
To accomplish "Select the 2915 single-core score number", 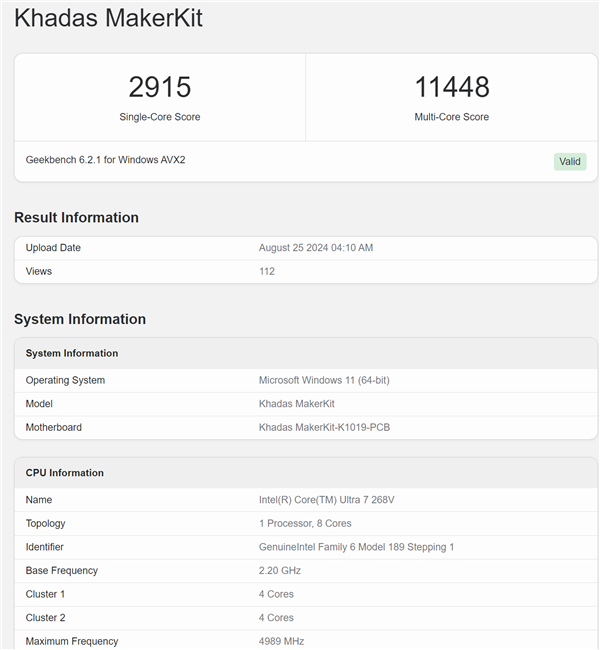I will pyautogui.click(x=160, y=87).
